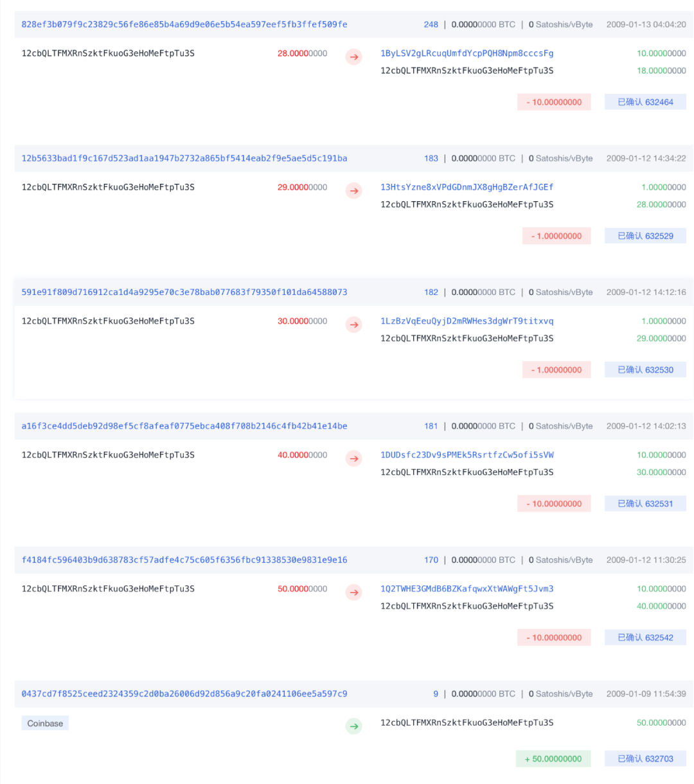The width and height of the screenshot is (694, 784).
Task: Click the green arrow icon in the Coinbase transaction
Action: coord(354,726)
